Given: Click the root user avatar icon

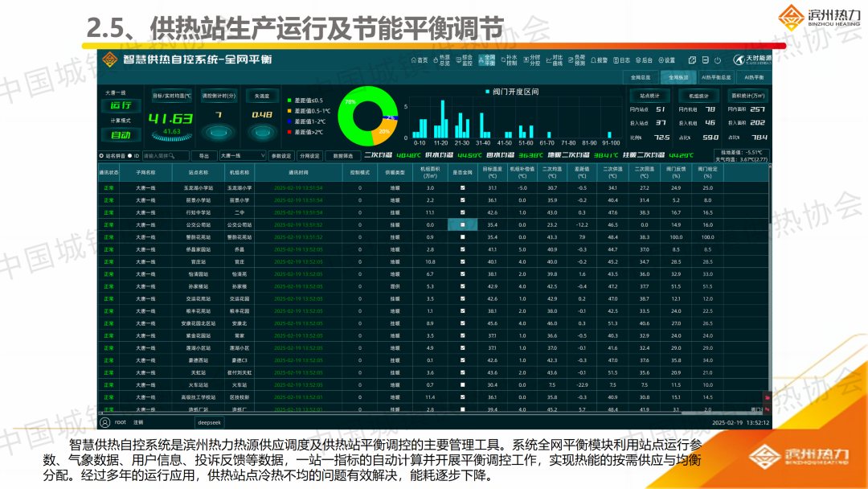Looking at the screenshot, I should click(x=104, y=421).
